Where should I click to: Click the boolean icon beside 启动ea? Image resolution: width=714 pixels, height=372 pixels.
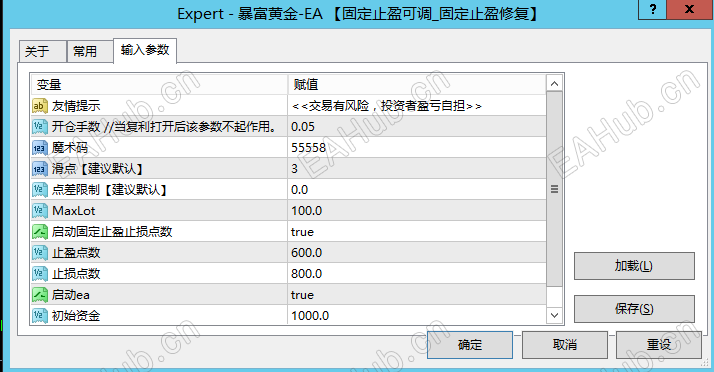(x=40, y=295)
